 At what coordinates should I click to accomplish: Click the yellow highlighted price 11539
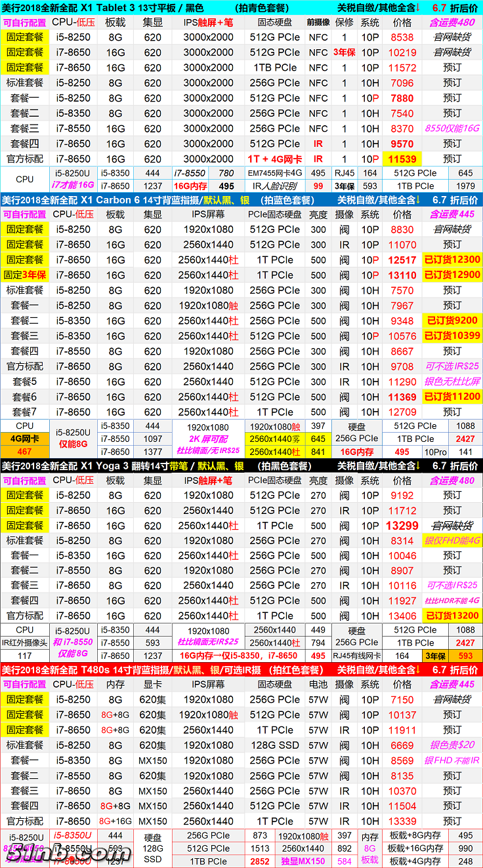click(402, 159)
